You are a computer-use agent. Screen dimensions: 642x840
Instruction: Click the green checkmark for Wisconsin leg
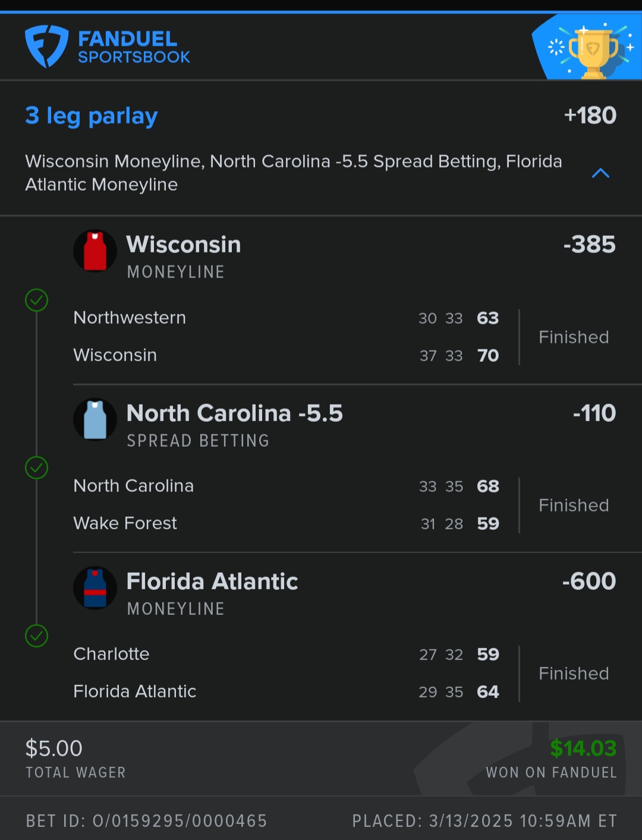click(37, 300)
